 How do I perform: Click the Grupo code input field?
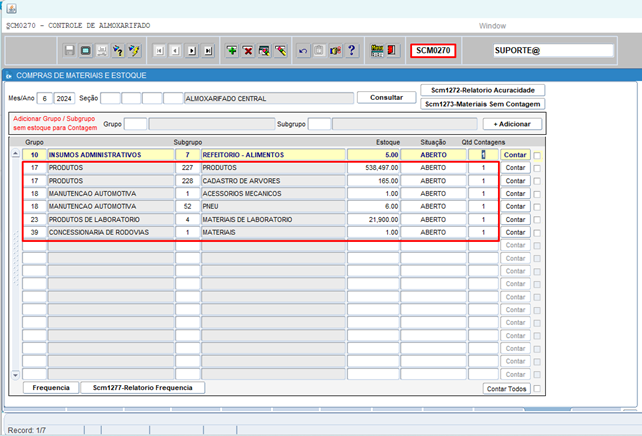[136, 124]
